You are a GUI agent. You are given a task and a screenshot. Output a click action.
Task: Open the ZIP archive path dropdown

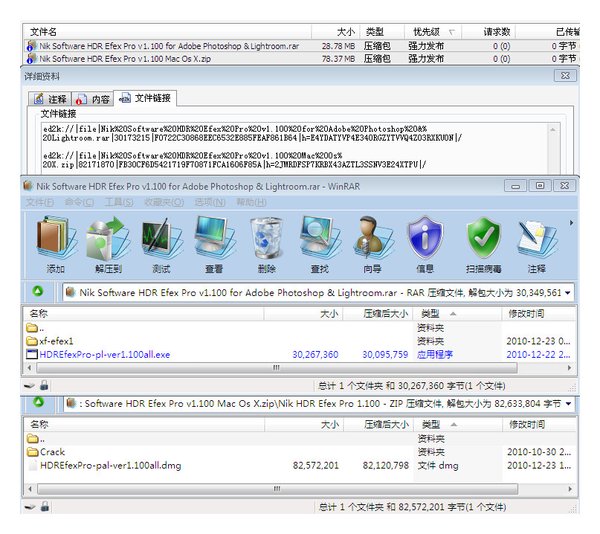568,404
